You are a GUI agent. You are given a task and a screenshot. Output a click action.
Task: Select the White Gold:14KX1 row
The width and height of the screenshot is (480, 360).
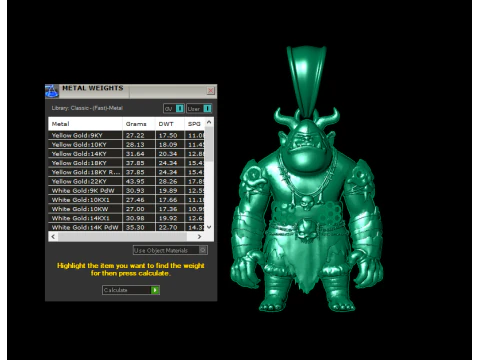126,218
